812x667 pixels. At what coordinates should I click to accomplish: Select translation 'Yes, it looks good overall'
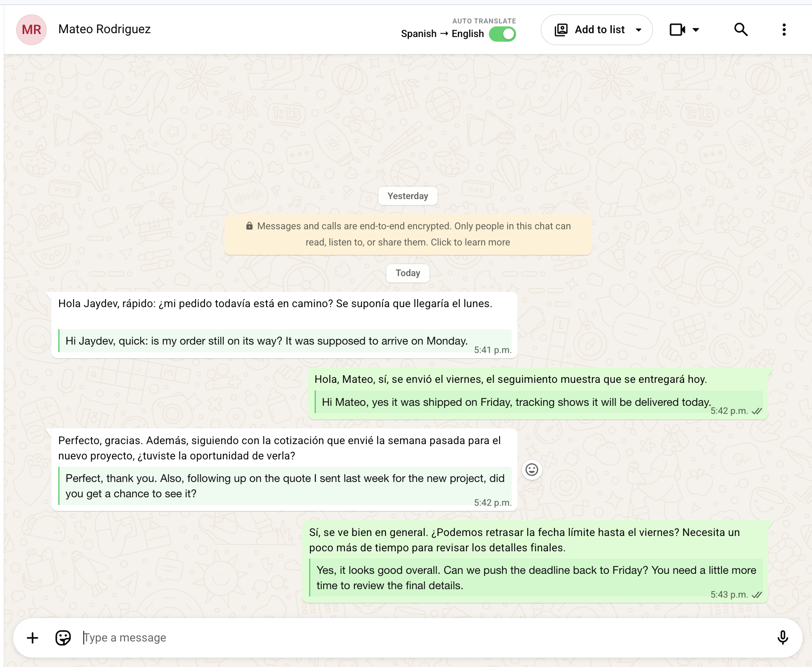[536, 578]
